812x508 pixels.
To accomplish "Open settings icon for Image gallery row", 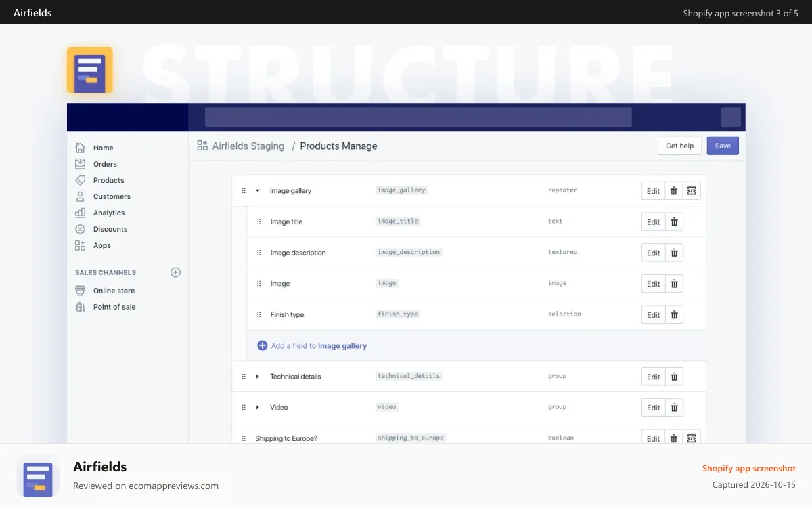I will coord(692,191).
